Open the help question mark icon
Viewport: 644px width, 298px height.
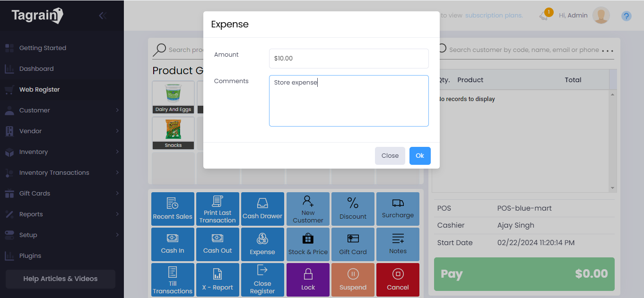pyautogui.click(x=626, y=16)
